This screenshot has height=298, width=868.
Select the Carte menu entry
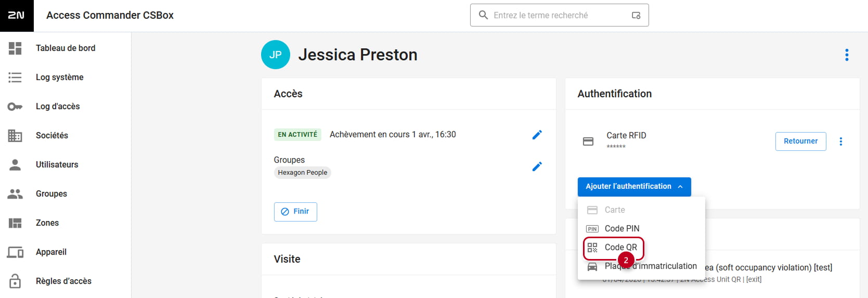point(641,210)
